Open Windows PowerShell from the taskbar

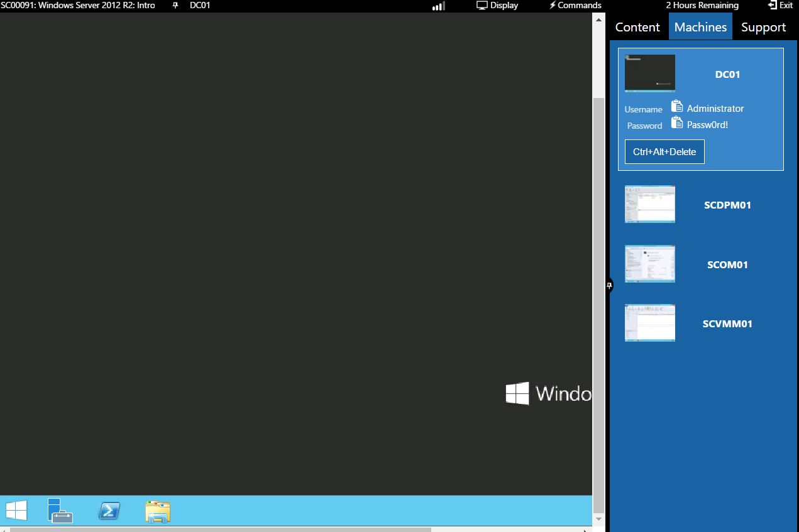point(109,511)
